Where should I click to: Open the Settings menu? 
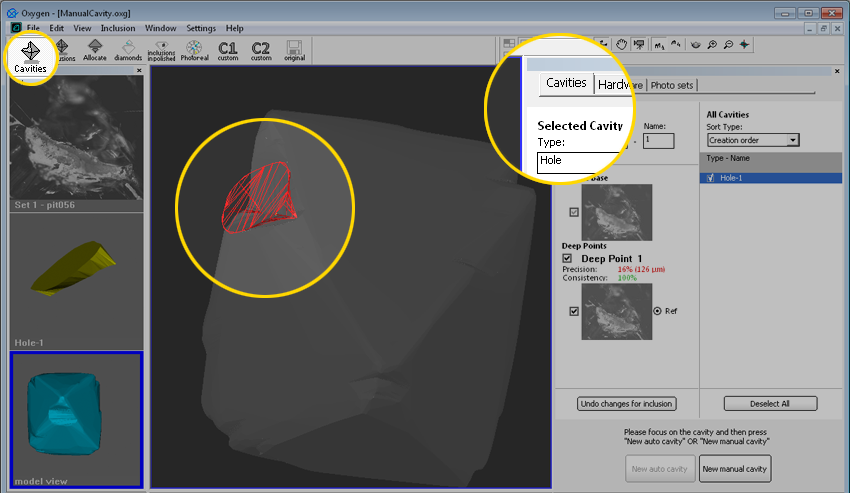[x=200, y=28]
